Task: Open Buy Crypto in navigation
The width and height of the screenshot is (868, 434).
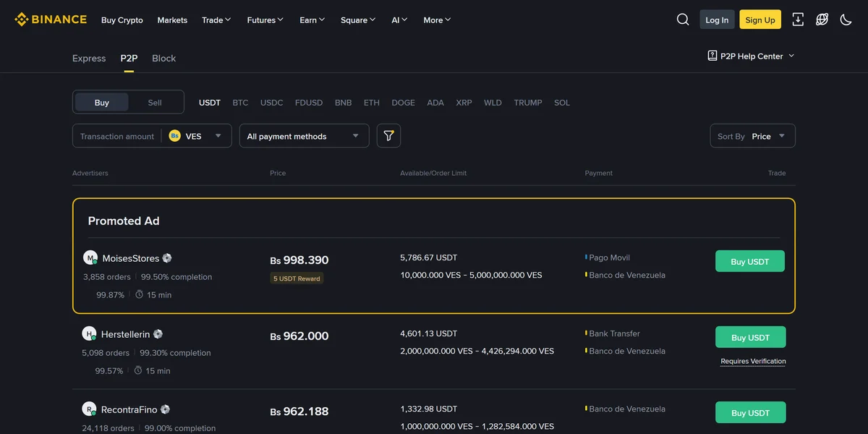Action: click(122, 20)
